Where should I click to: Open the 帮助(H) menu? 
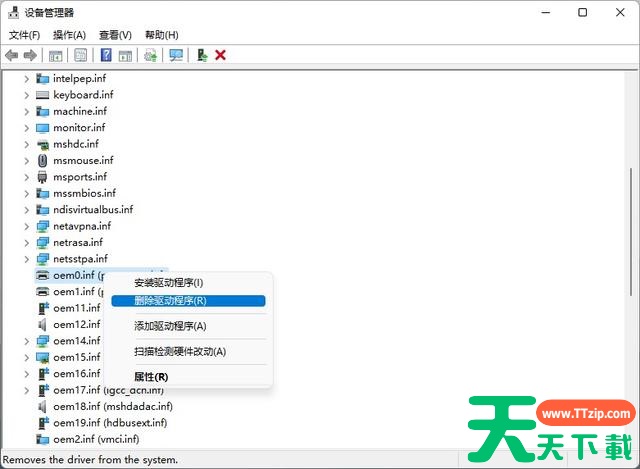162,35
